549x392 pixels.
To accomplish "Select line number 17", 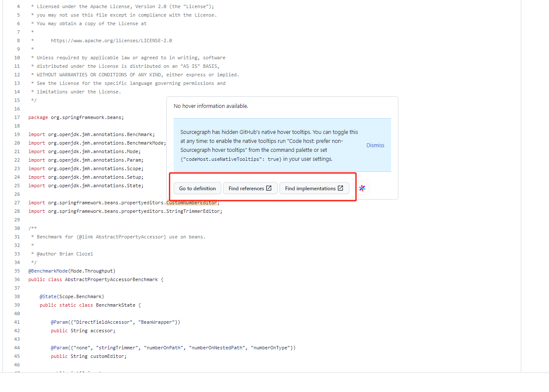I will (17, 117).
